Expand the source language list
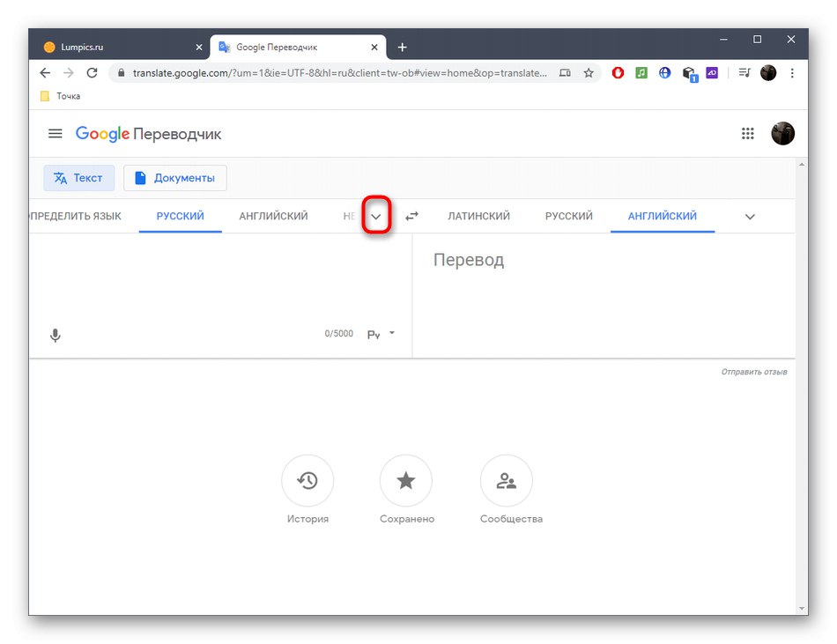837x644 pixels. [x=376, y=217]
